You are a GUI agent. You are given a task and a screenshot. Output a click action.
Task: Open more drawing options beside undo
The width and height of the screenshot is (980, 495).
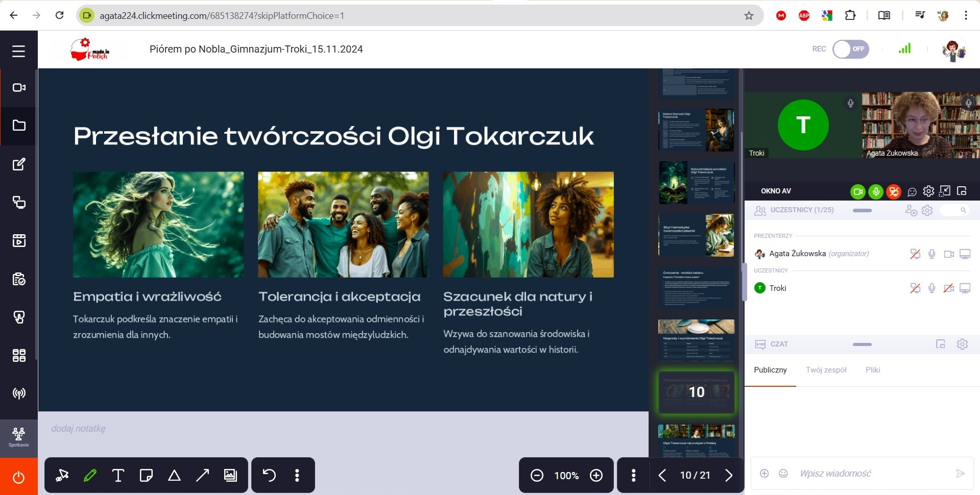coord(297,476)
